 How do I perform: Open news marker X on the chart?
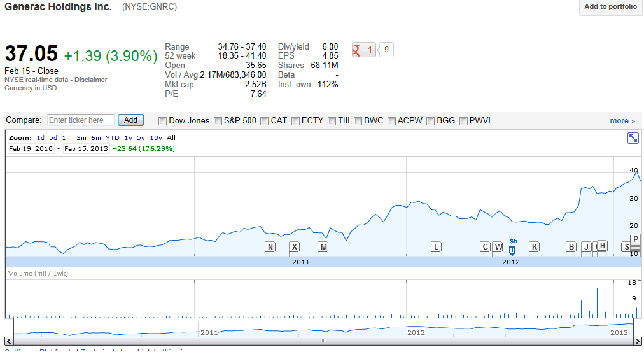tap(295, 247)
